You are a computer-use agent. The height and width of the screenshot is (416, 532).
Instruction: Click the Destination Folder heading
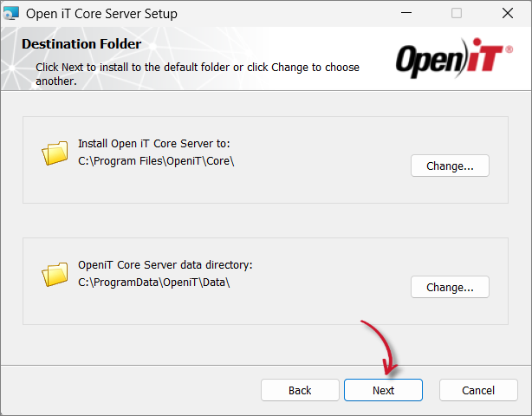pyautogui.click(x=81, y=44)
